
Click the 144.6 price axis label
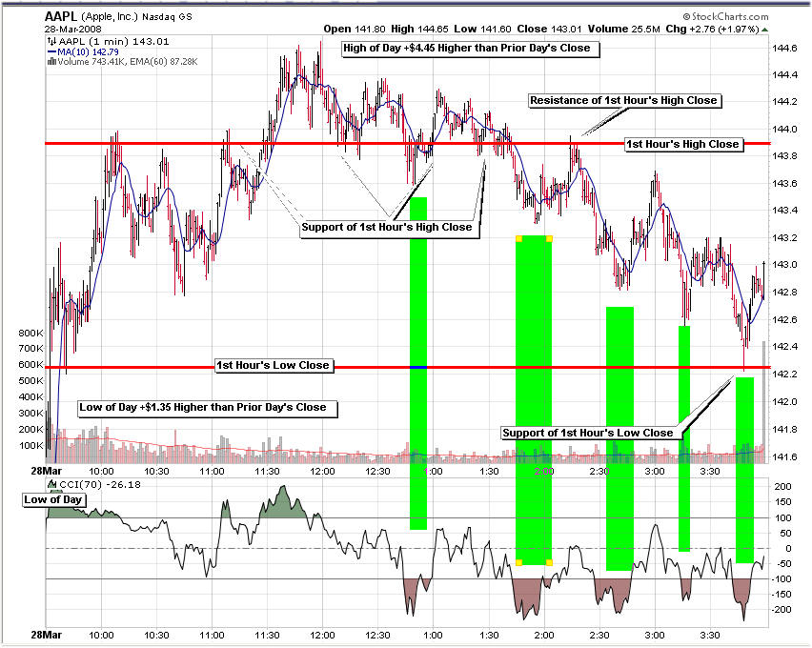(x=785, y=49)
